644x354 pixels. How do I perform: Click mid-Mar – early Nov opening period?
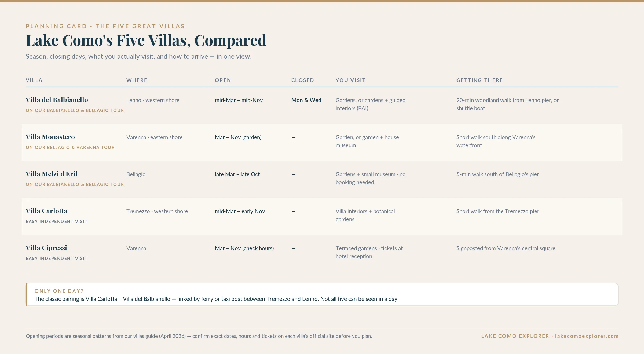click(x=240, y=211)
